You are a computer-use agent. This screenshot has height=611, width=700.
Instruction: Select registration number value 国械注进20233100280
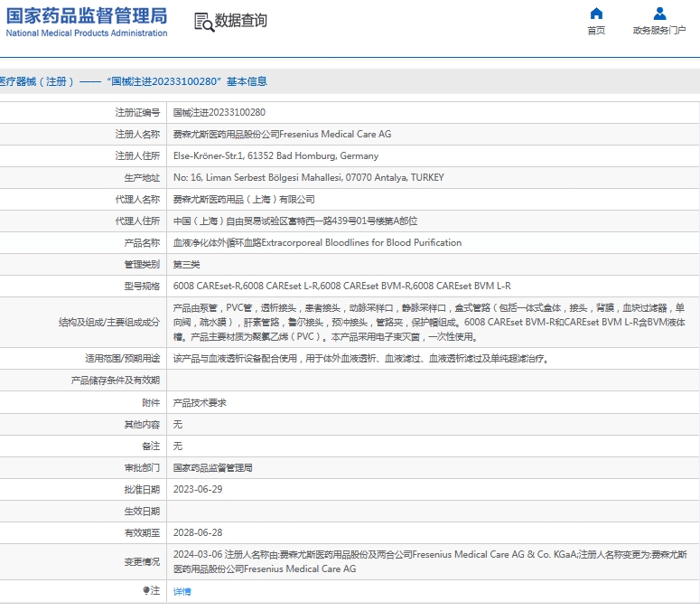pyautogui.click(x=219, y=113)
